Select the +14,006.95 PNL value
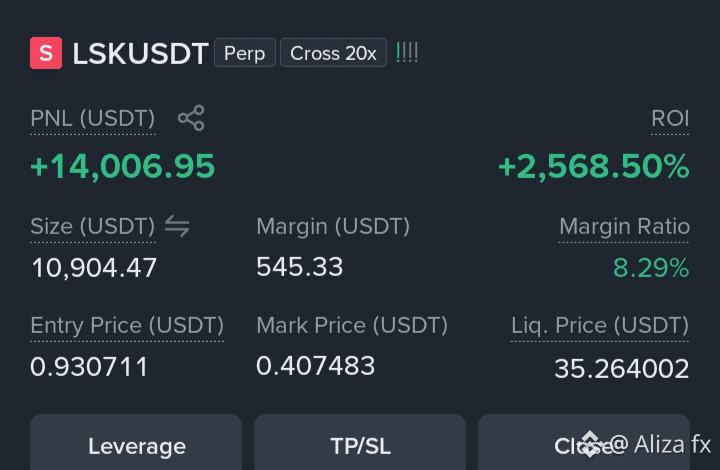Image resolution: width=720 pixels, height=470 pixels. coord(122,166)
